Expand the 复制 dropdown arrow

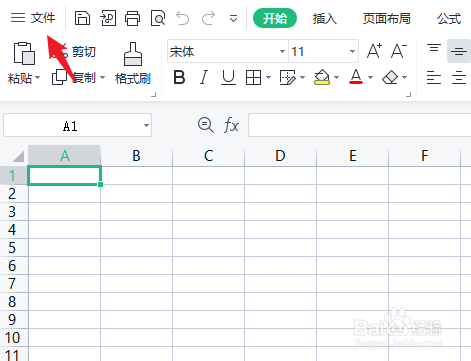[102, 78]
